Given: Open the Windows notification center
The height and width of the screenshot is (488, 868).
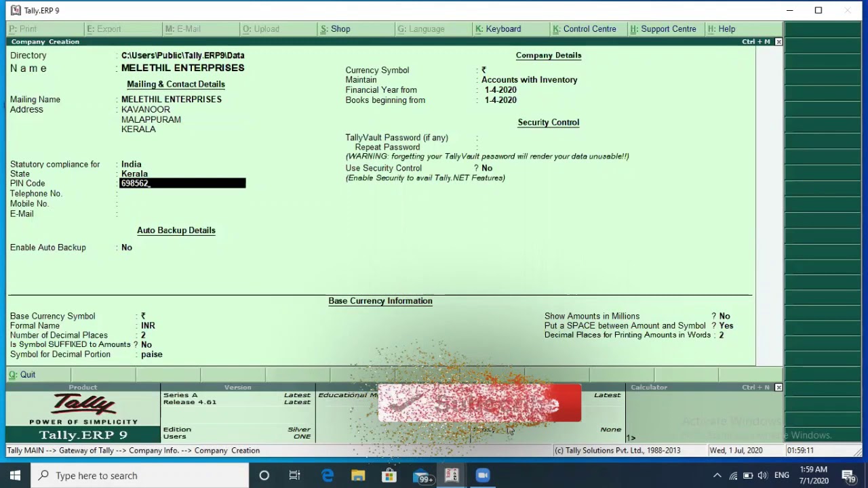Looking at the screenshot, I should (848, 476).
